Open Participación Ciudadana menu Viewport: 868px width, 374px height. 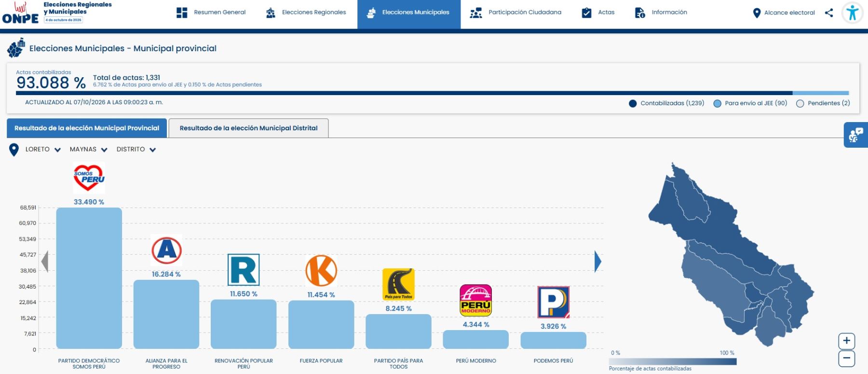click(516, 13)
